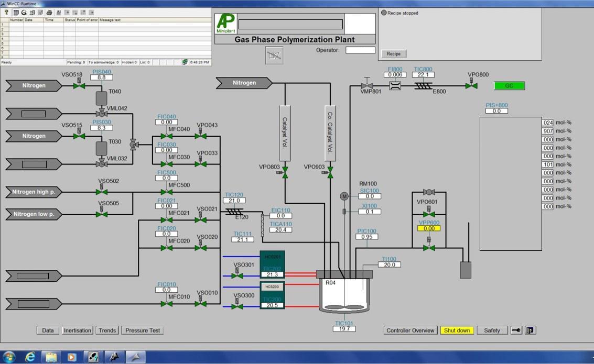Click the exit door icon at bottom right
Screen dimensions: 594x364
pyautogui.click(x=531, y=330)
